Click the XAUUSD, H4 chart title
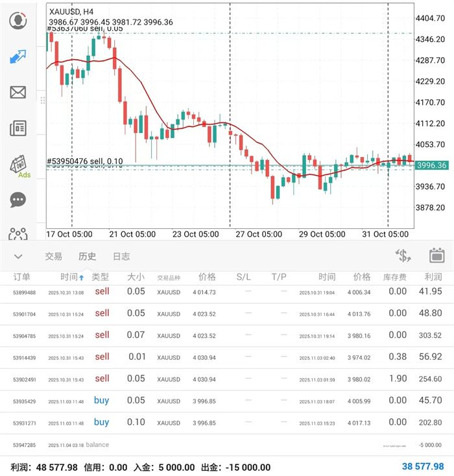The width and height of the screenshot is (454, 476). click(71, 12)
